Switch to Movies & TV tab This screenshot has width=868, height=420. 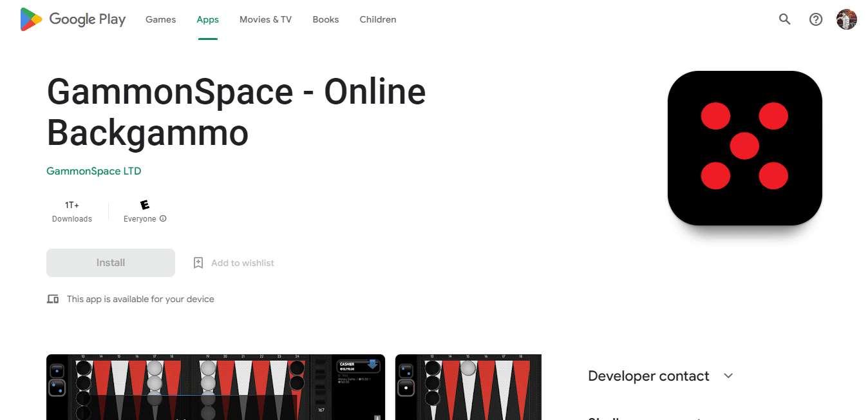(x=265, y=19)
